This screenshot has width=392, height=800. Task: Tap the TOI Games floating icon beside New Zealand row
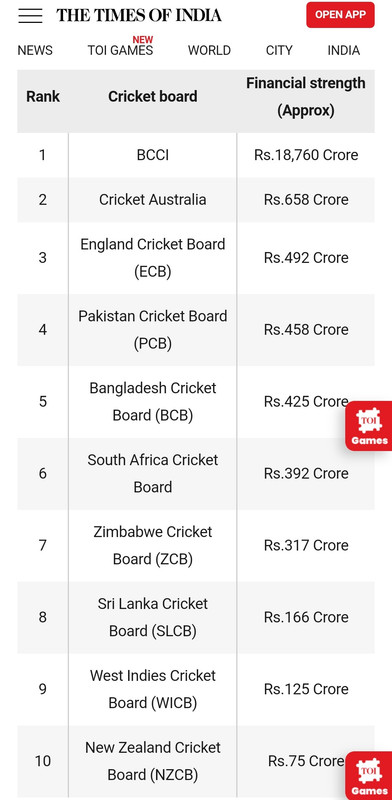pyautogui.click(x=369, y=775)
